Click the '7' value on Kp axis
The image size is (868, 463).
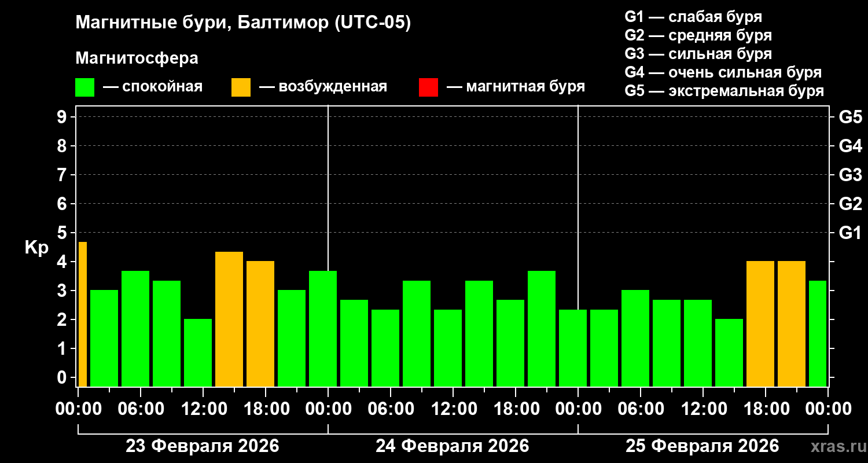pyautogui.click(x=63, y=175)
